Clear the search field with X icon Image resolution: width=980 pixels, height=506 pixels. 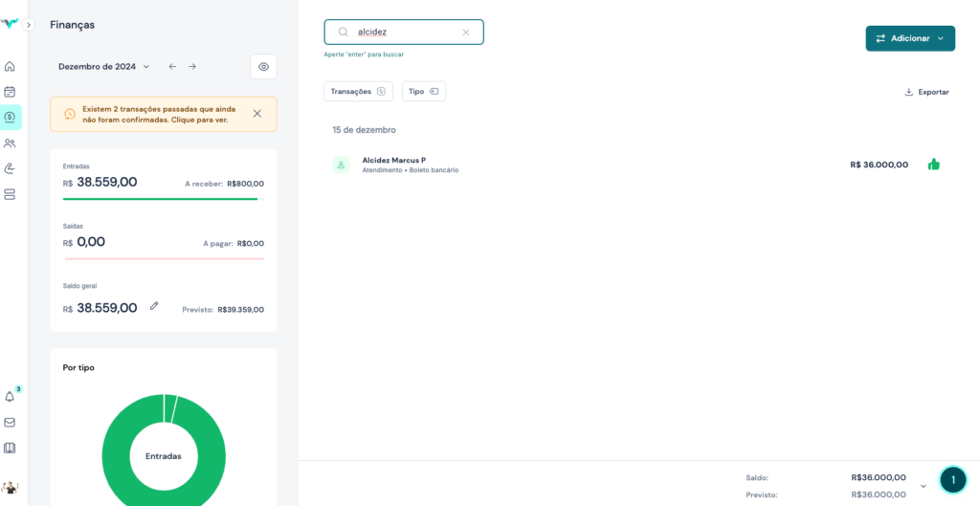[466, 32]
